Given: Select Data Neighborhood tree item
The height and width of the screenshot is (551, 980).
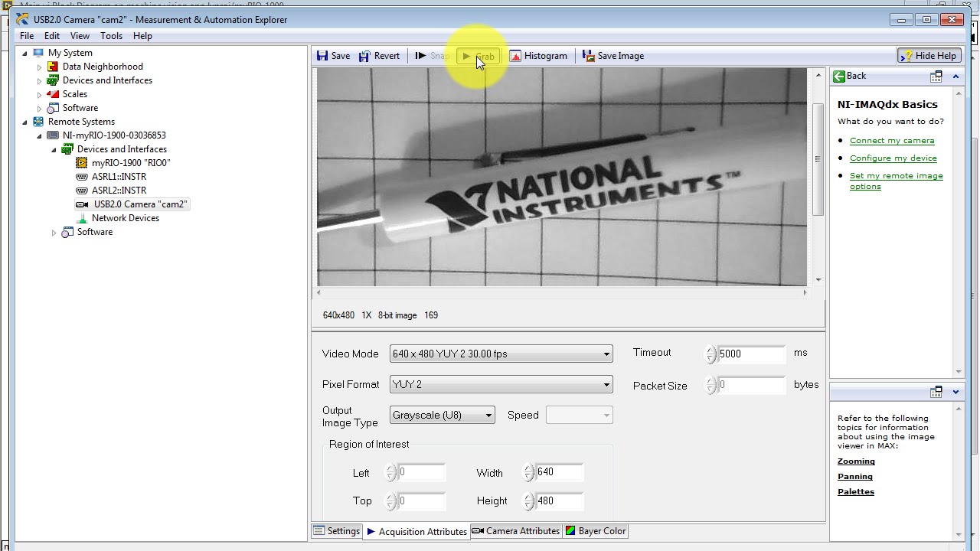Looking at the screenshot, I should pos(103,67).
